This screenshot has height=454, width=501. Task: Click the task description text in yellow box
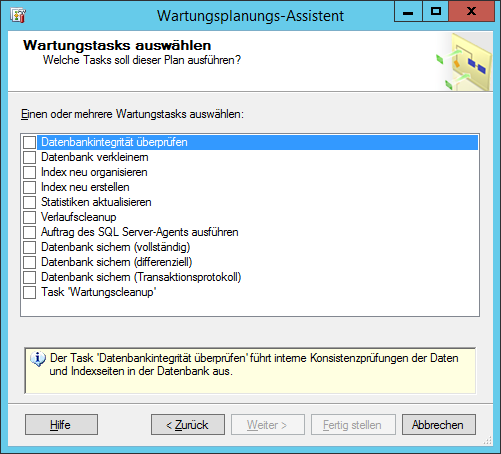(254, 364)
